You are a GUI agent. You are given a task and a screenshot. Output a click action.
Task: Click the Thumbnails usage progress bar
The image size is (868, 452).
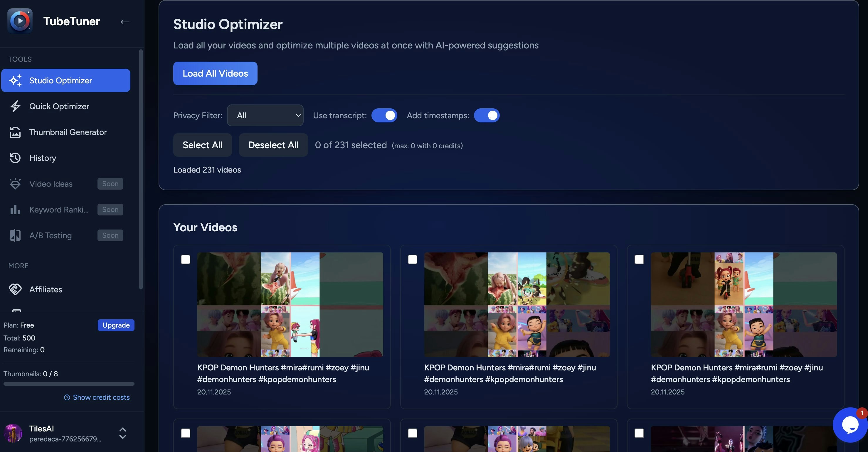click(69, 384)
